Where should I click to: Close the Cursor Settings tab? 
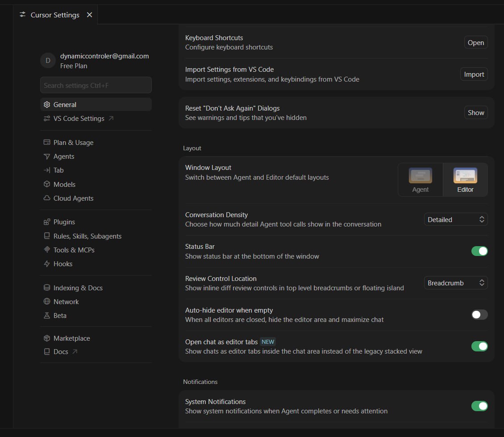pyautogui.click(x=90, y=15)
